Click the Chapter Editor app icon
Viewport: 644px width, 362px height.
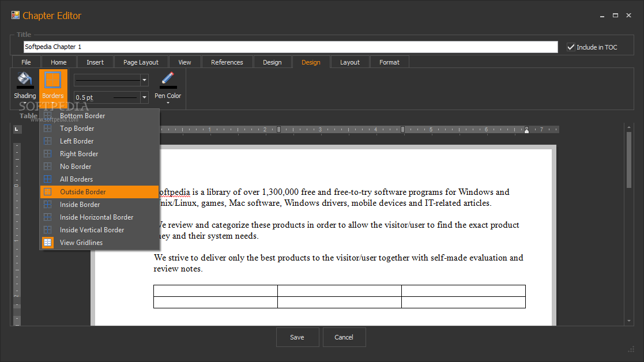tap(16, 15)
